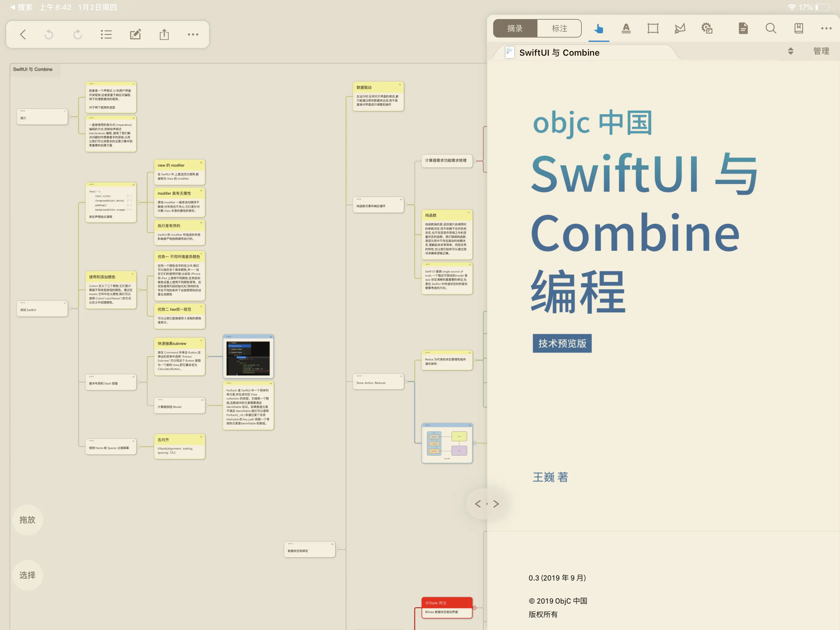The height and width of the screenshot is (630, 840).
Task: Select the rectangle excerpt tool
Action: click(653, 29)
